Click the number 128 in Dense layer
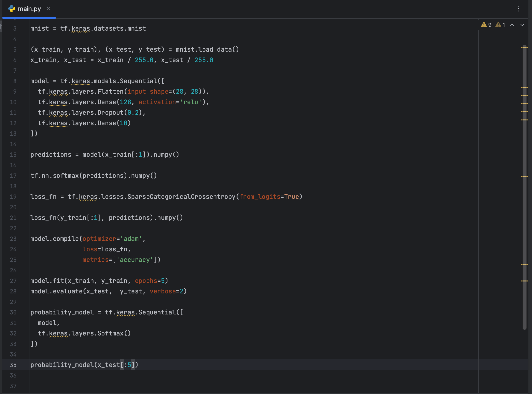532x394 pixels. pos(125,102)
